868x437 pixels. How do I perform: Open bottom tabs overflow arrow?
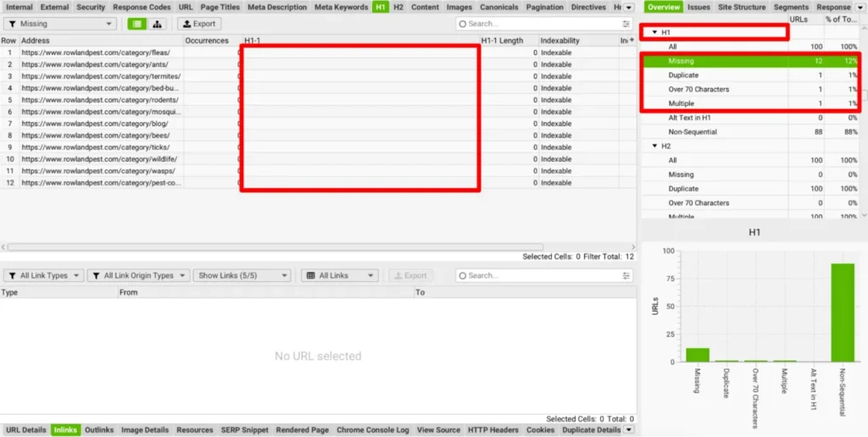[628, 430]
